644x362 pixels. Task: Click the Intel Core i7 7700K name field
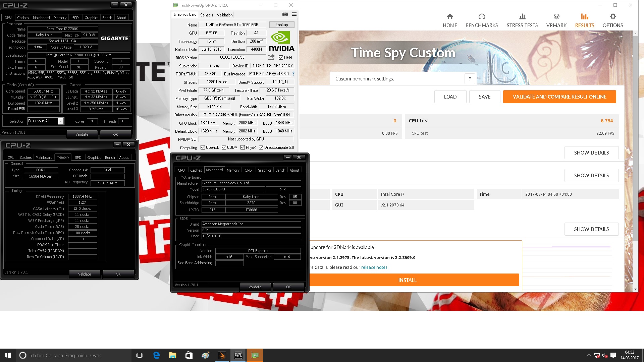62,29
